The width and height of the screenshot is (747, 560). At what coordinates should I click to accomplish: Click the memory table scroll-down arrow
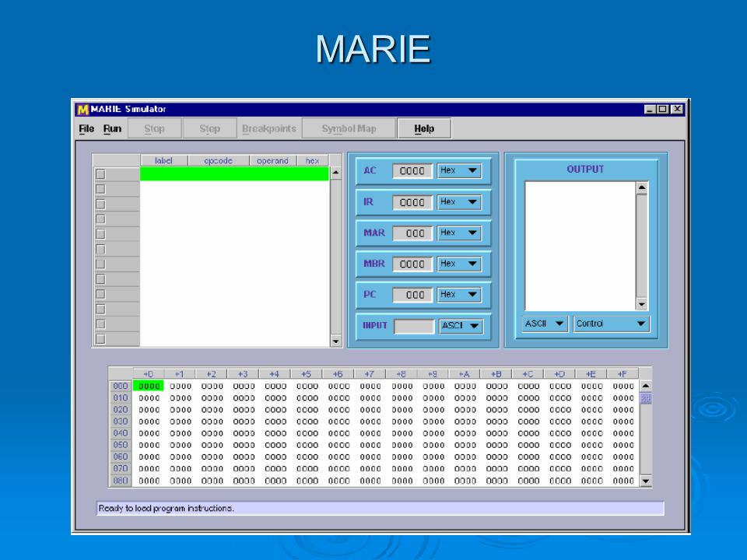click(x=646, y=481)
